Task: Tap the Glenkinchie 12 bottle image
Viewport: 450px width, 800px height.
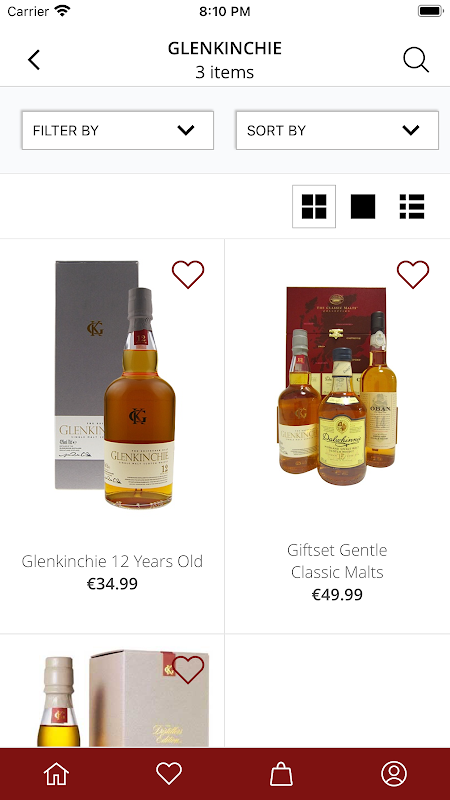Action: pyautogui.click(x=115, y=385)
